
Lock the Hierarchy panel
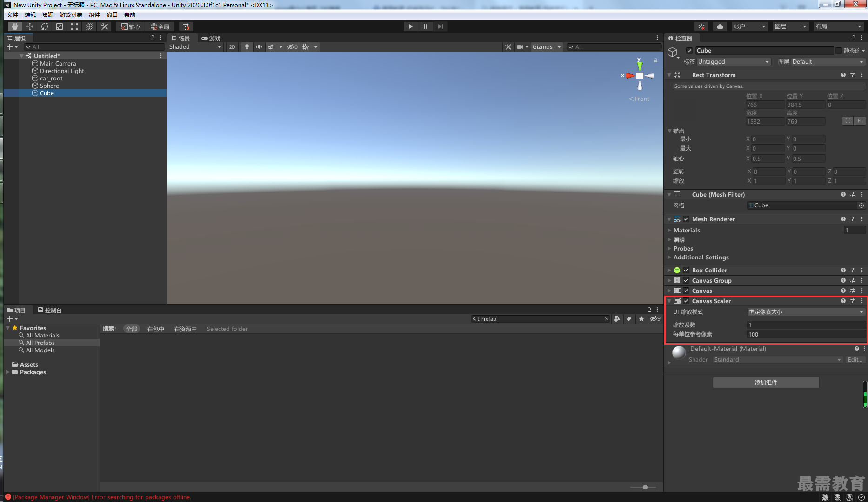tap(153, 38)
